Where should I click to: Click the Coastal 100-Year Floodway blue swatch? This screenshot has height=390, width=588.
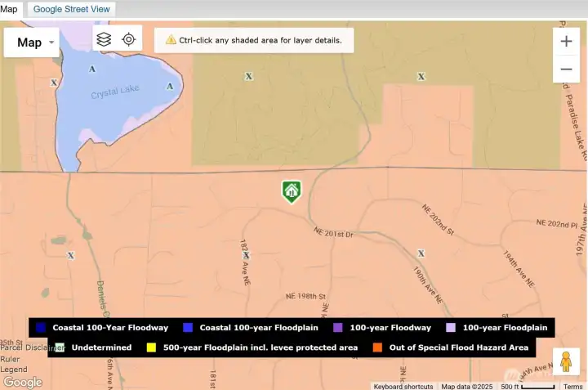(41, 327)
